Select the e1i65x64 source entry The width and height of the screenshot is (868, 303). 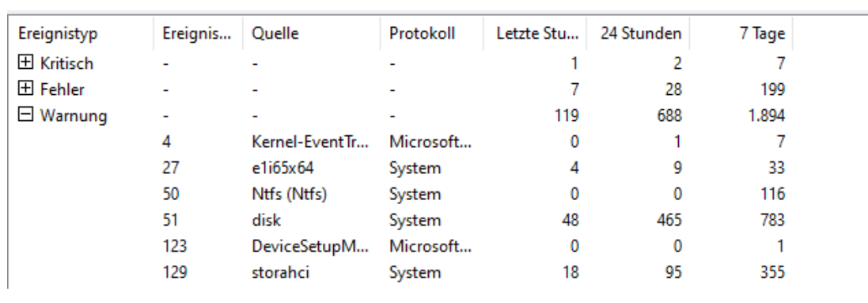pyautogui.click(x=282, y=168)
